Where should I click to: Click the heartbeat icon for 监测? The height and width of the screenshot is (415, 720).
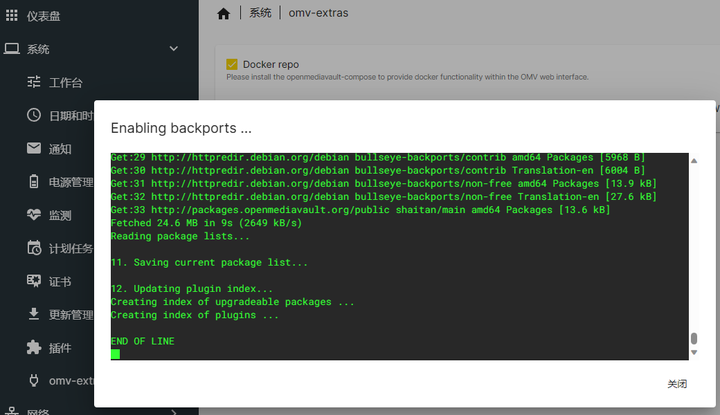(x=34, y=214)
